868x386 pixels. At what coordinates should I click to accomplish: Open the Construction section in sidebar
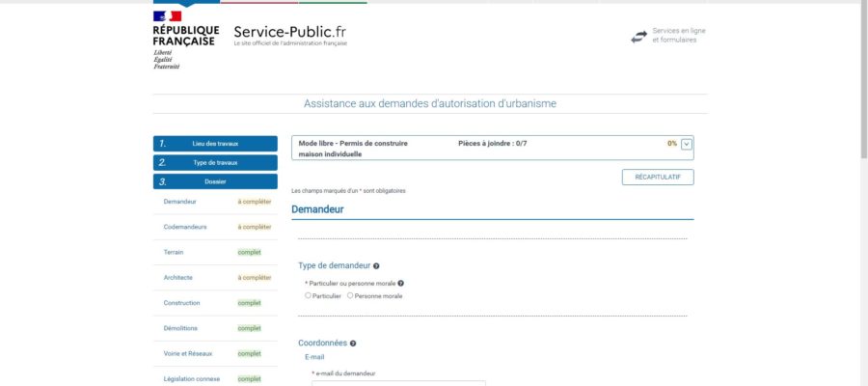point(181,303)
